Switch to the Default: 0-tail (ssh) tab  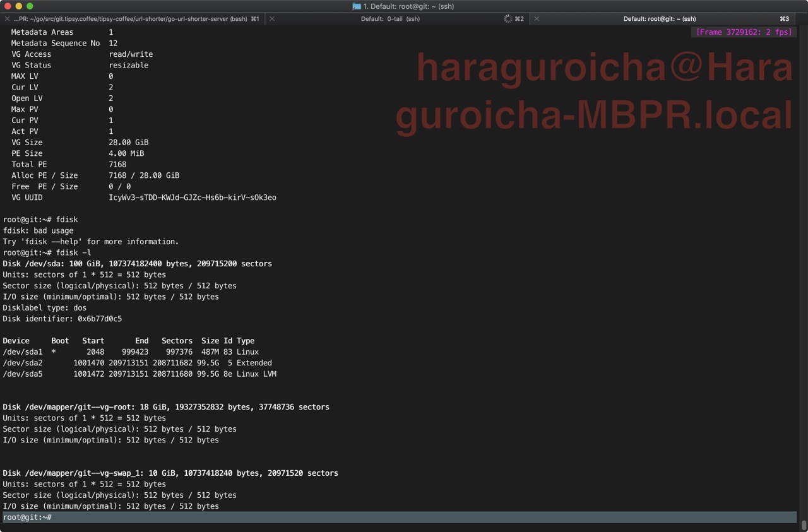click(x=398, y=19)
